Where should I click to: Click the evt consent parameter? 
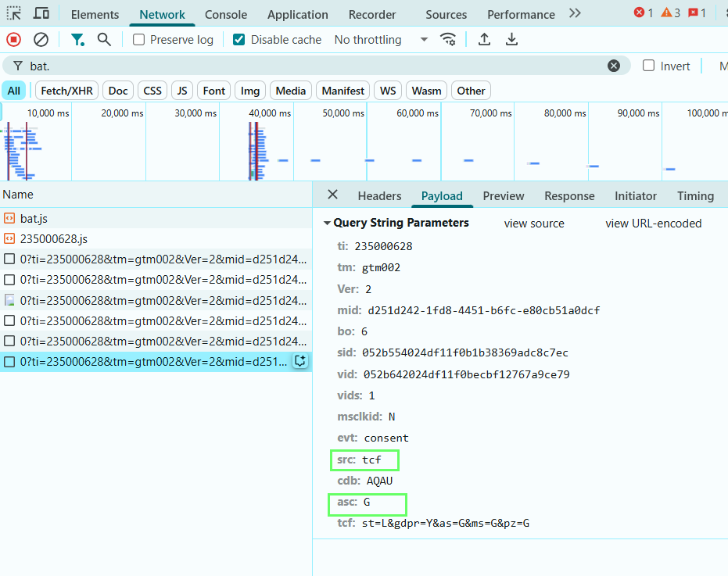pos(373,438)
